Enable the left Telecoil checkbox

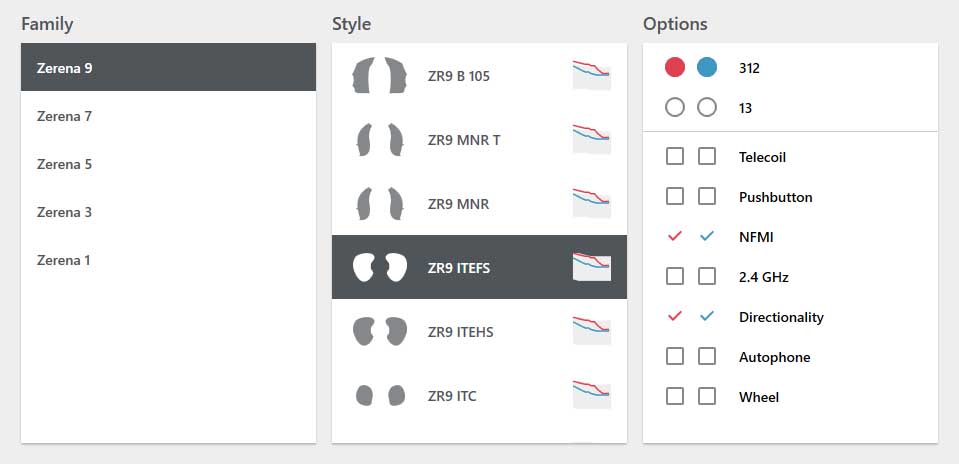[x=675, y=157]
